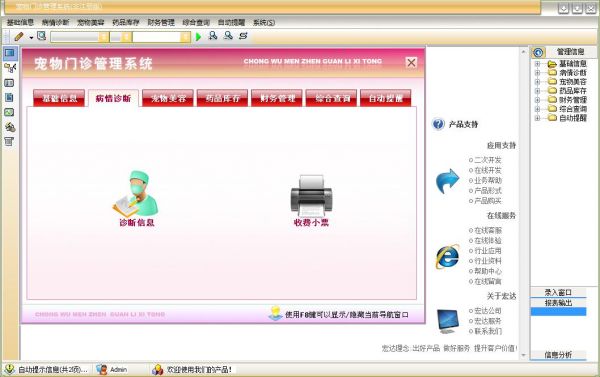
Task: Click the refresh arrows toolbar icon
Action: (243, 36)
